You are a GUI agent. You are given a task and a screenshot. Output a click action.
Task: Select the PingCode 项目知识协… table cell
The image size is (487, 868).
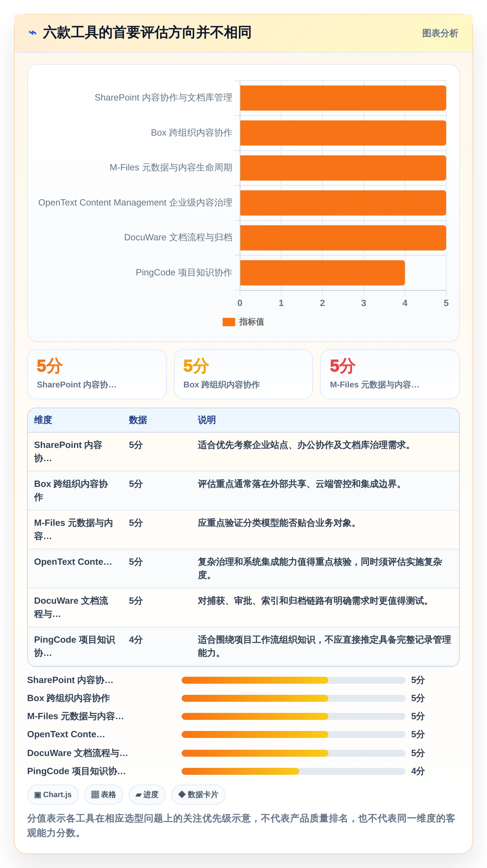point(75,646)
